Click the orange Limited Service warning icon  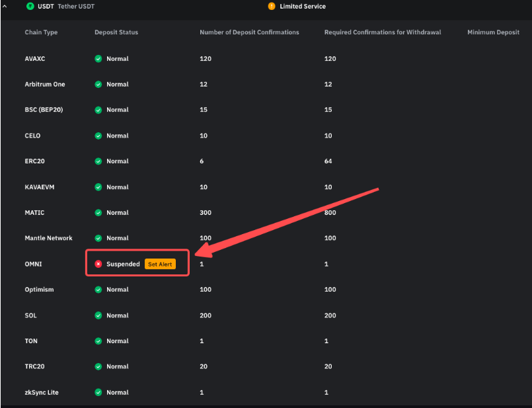coord(270,6)
